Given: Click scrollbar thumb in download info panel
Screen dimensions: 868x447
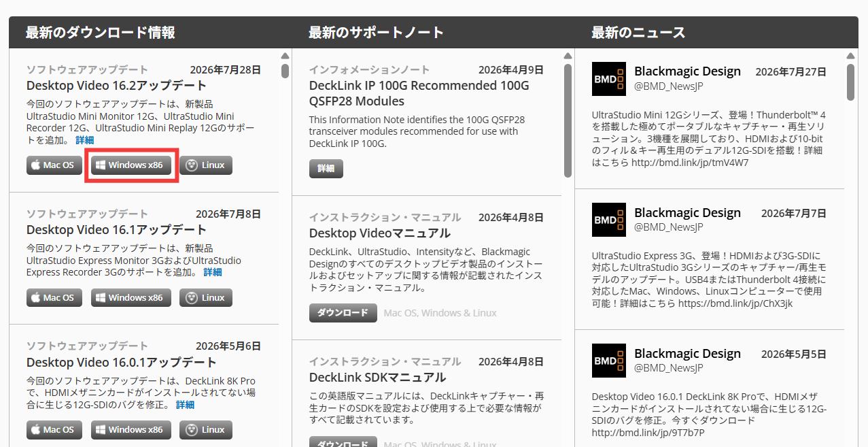Looking at the screenshot, I should 285,71.
